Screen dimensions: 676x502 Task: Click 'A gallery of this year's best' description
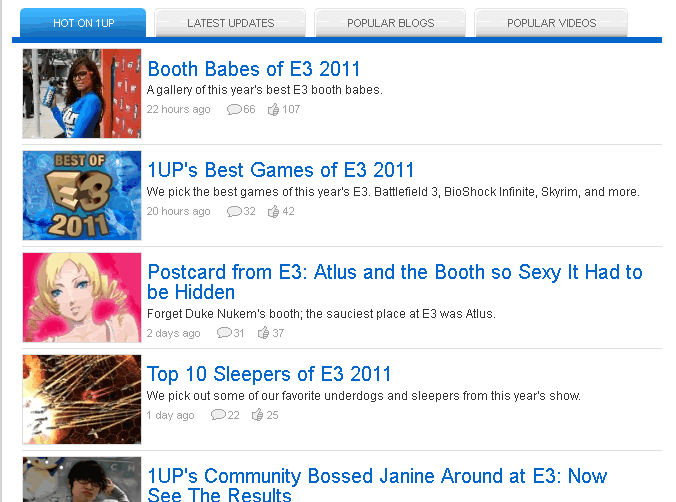(264, 90)
